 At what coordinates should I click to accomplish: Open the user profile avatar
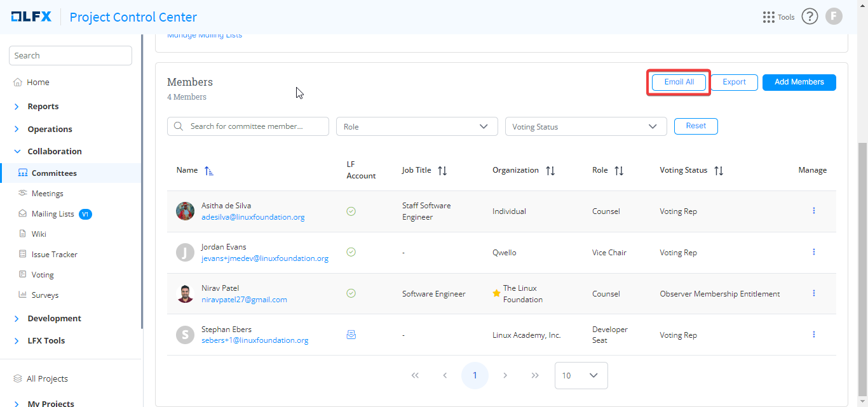coord(834,17)
